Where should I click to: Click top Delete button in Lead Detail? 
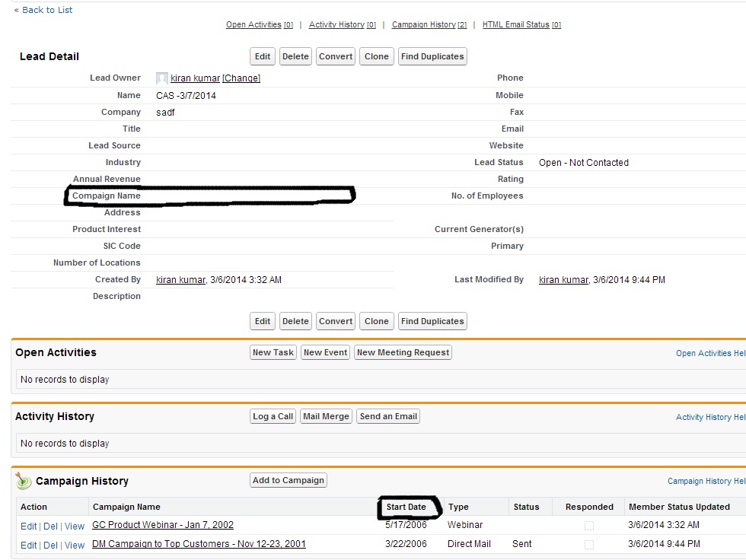click(295, 56)
